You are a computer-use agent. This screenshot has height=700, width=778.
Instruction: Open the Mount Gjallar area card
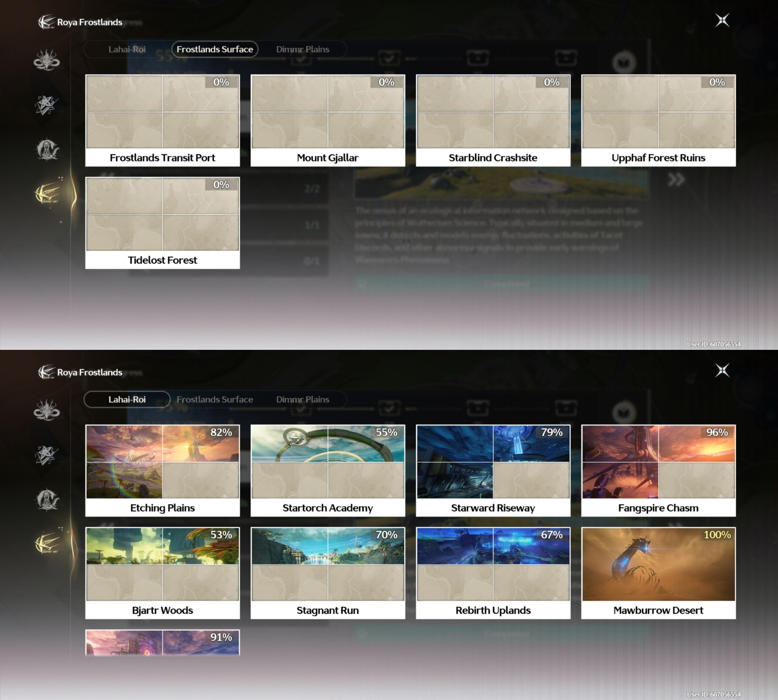[328, 120]
